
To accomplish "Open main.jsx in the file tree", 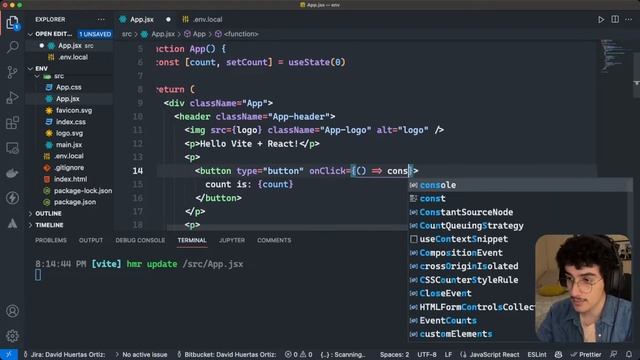I will pyautogui.click(x=69, y=145).
